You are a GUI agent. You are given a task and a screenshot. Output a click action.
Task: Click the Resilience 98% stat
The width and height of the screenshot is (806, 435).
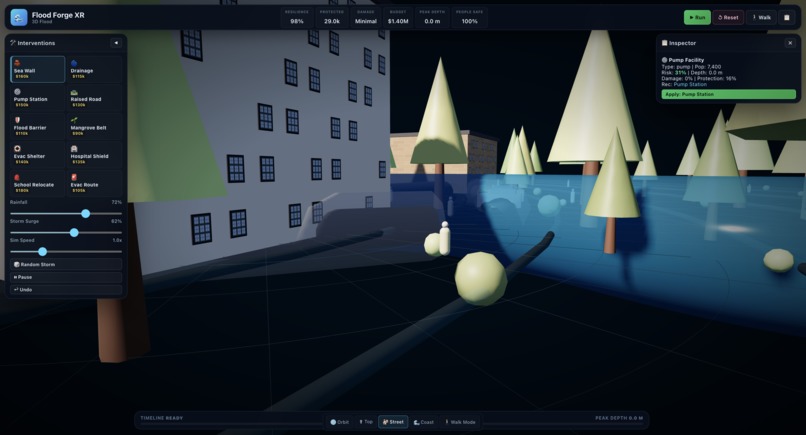pos(297,17)
